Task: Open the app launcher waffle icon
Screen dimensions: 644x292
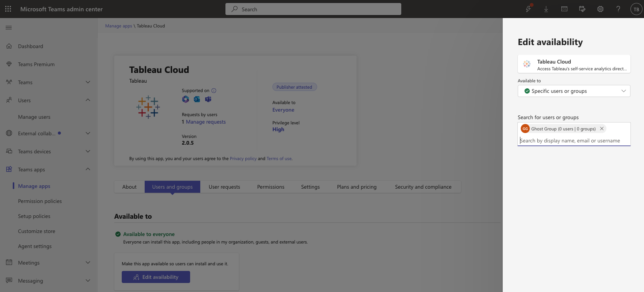Action: (x=8, y=9)
